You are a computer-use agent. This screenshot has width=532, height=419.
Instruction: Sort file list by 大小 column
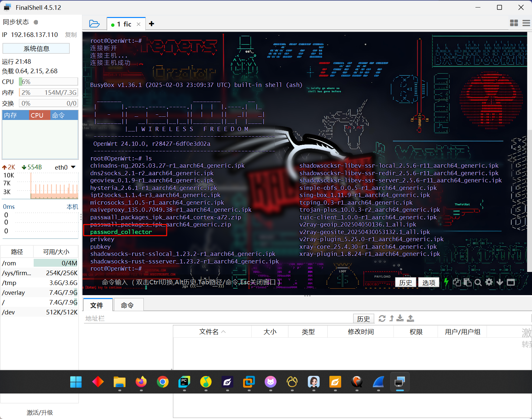[270, 332]
